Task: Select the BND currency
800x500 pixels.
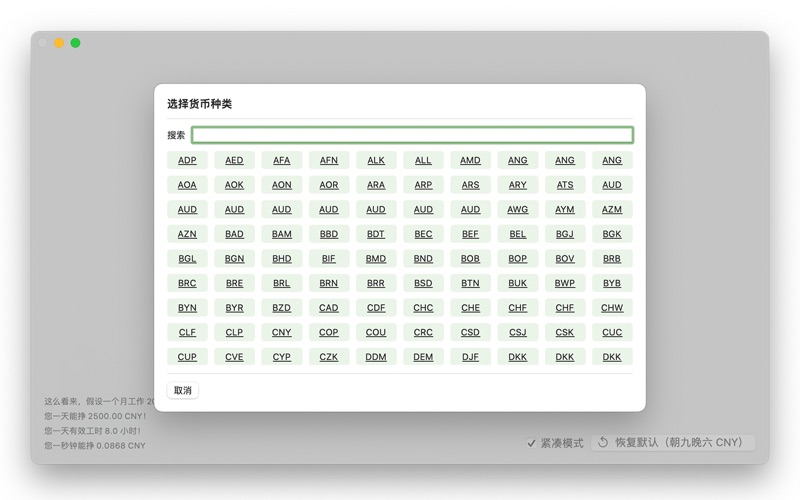Action: tap(423, 259)
